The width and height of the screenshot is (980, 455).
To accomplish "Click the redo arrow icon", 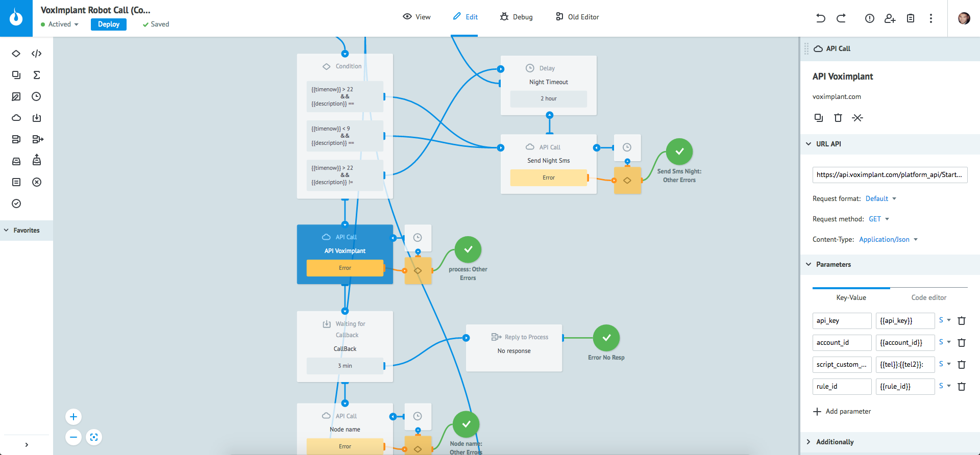I will [841, 18].
